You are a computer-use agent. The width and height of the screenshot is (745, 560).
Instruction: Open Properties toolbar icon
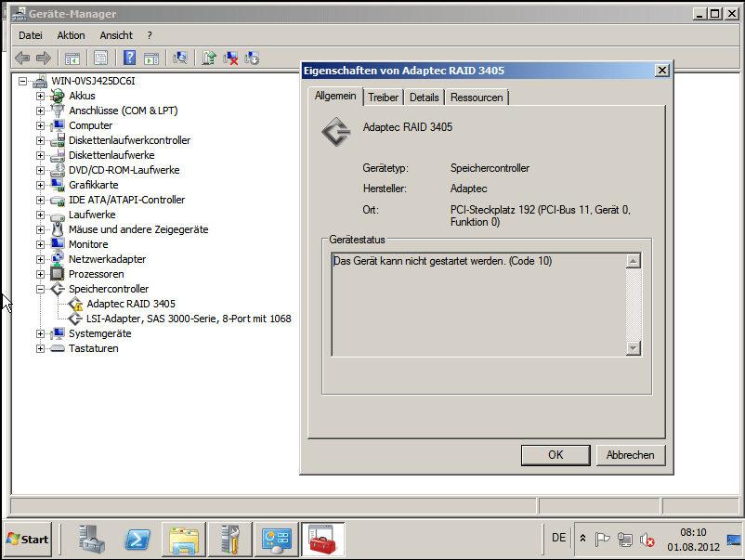[x=100, y=58]
